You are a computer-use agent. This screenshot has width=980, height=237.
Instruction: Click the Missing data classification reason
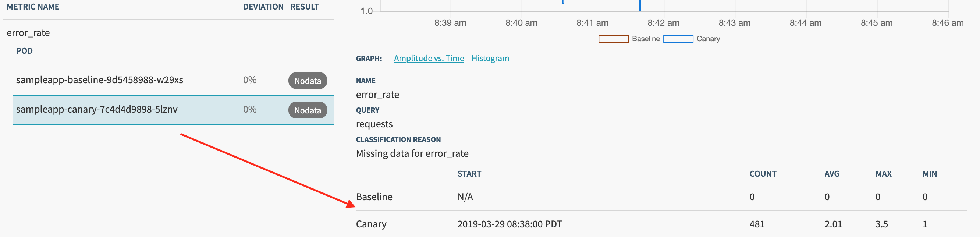tap(412, 153)
